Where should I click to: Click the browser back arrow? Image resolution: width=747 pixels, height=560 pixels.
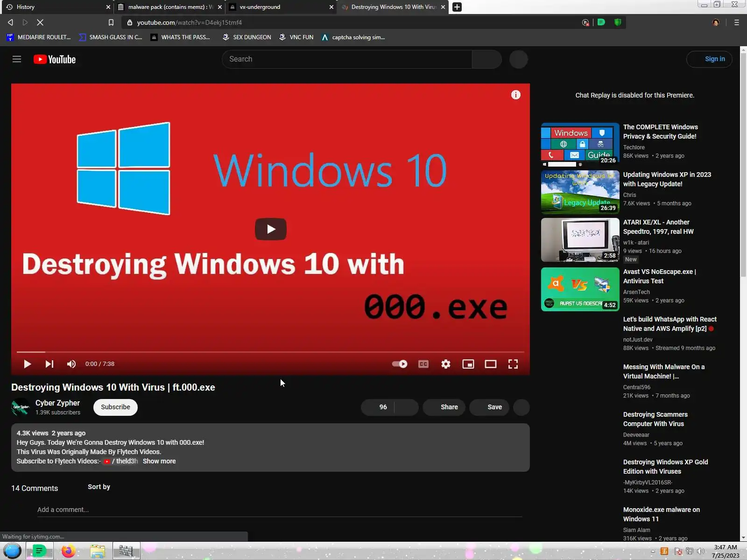pyautogui.click(x=10, y=22)
